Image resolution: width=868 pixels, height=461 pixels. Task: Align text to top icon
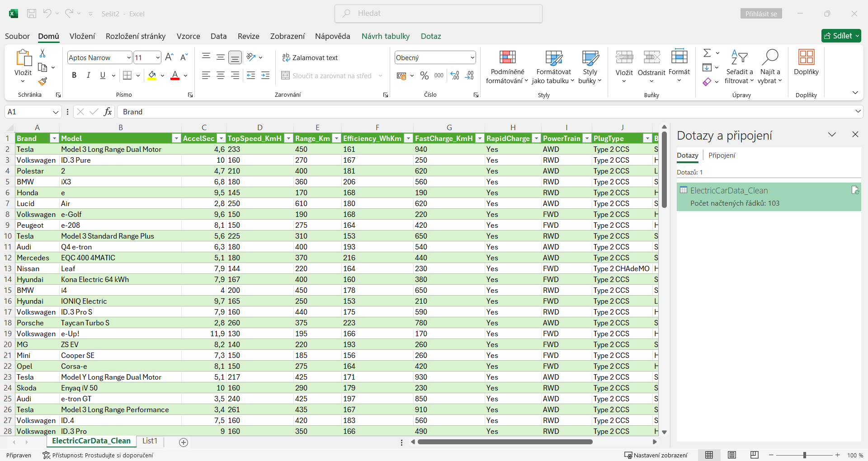tap(206, 57)
